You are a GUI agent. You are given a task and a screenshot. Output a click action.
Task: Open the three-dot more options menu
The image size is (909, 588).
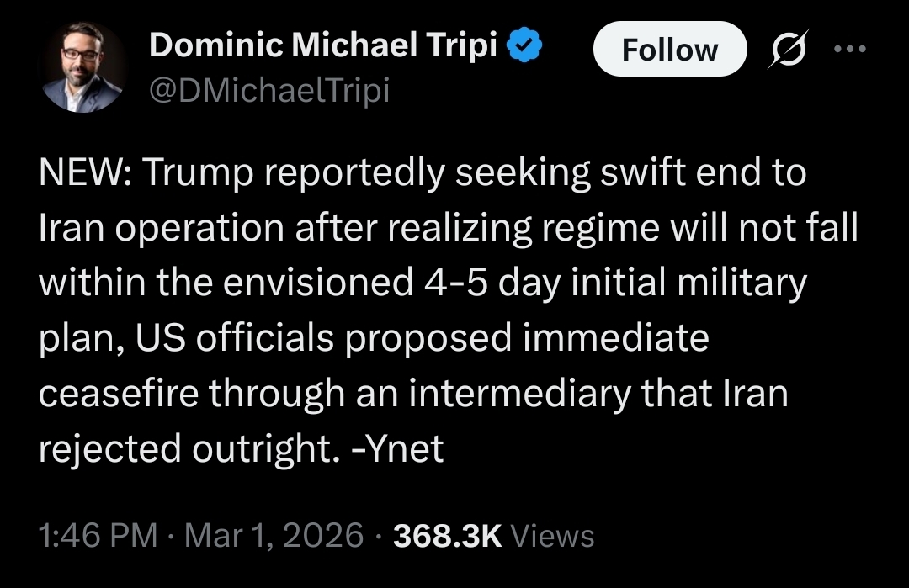click(x=848, y=48)
